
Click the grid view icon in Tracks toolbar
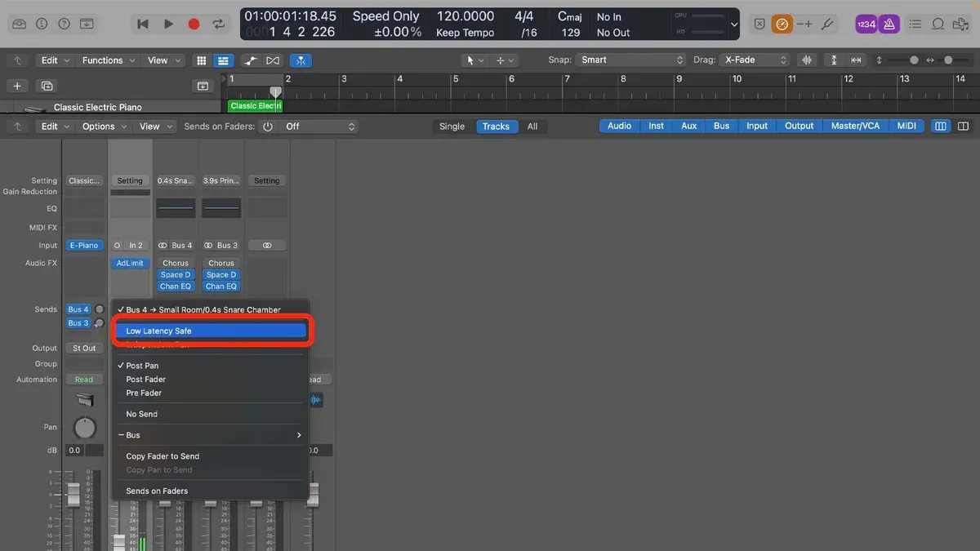click(x=202, y=60)
